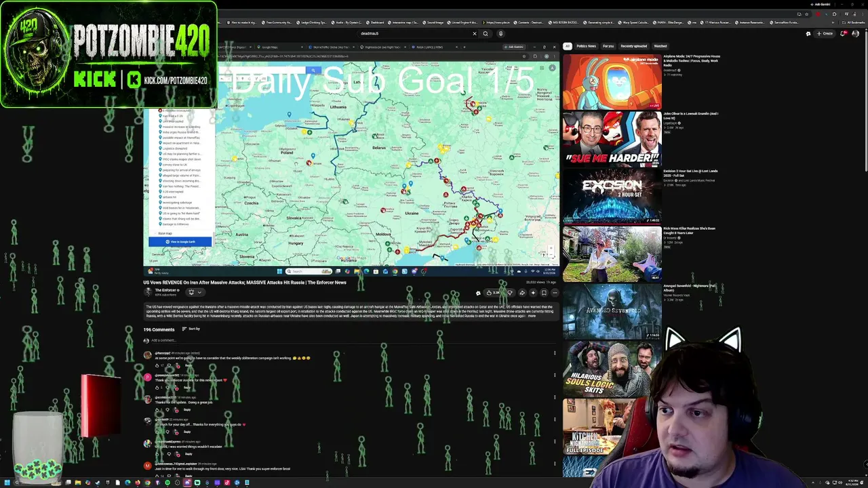Clear the YouTube search box text
868x488 pixels.
pyautogui.click(x=475, y=33)
